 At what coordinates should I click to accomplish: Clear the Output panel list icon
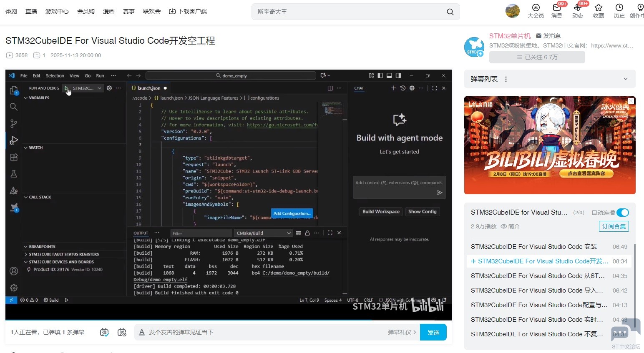click(298, 233)
